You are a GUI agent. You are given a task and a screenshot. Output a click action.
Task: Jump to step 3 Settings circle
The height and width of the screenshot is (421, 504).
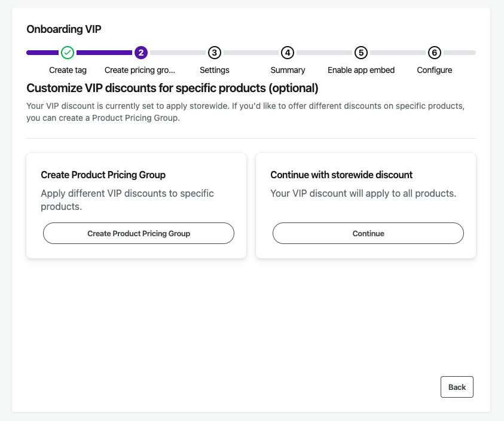[215, 53]
